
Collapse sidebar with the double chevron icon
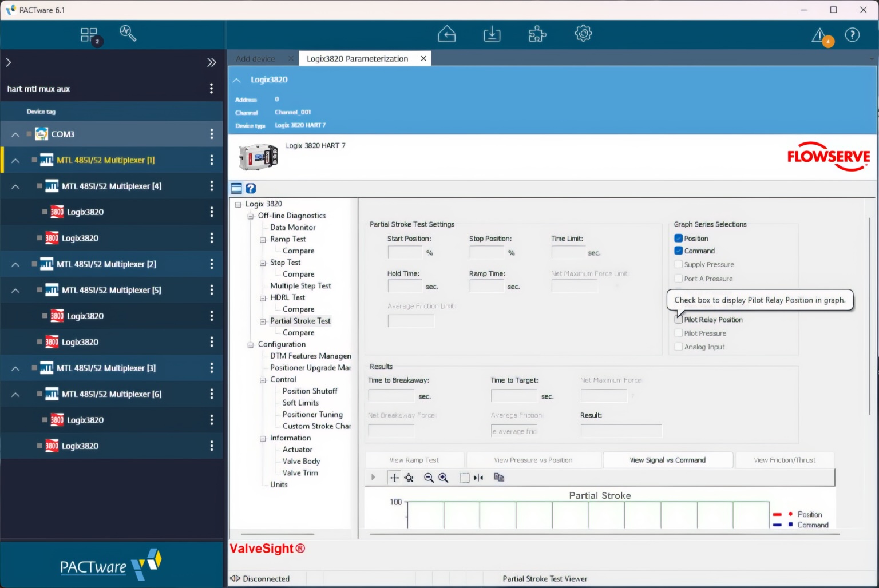(x=211, y=62)
